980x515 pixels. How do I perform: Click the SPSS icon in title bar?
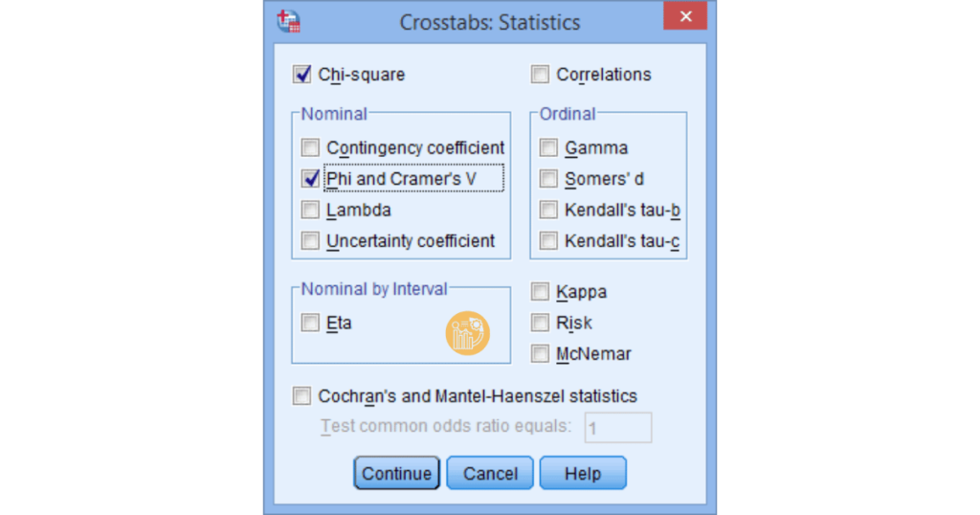point(288,21)
